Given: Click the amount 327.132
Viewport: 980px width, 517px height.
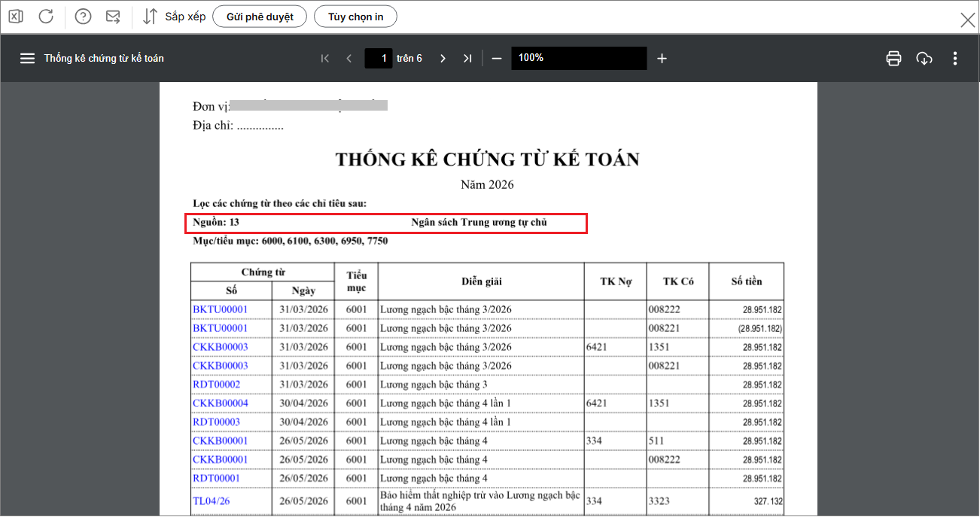Looking at the screenshot, I should click(767, 501).
